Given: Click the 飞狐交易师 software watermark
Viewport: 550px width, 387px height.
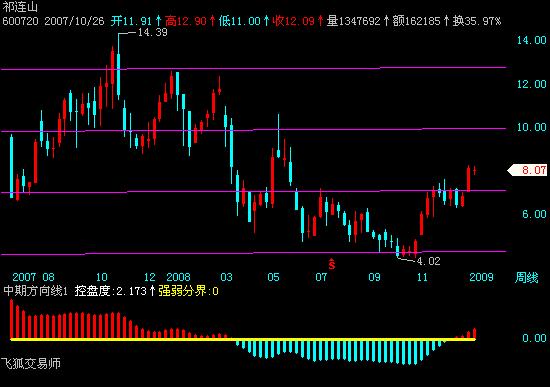Looking at the screenshot, I should pyautogui.click(x=31, y=363).
